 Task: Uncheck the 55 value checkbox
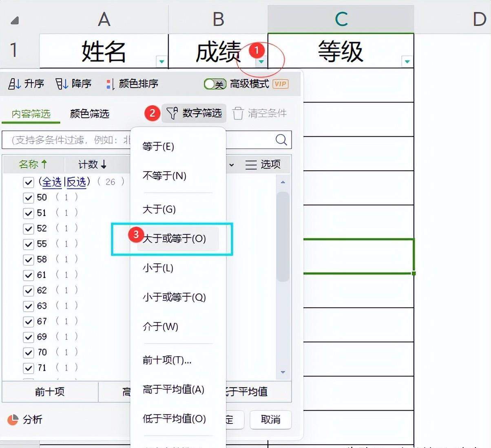tap(28, 244)
